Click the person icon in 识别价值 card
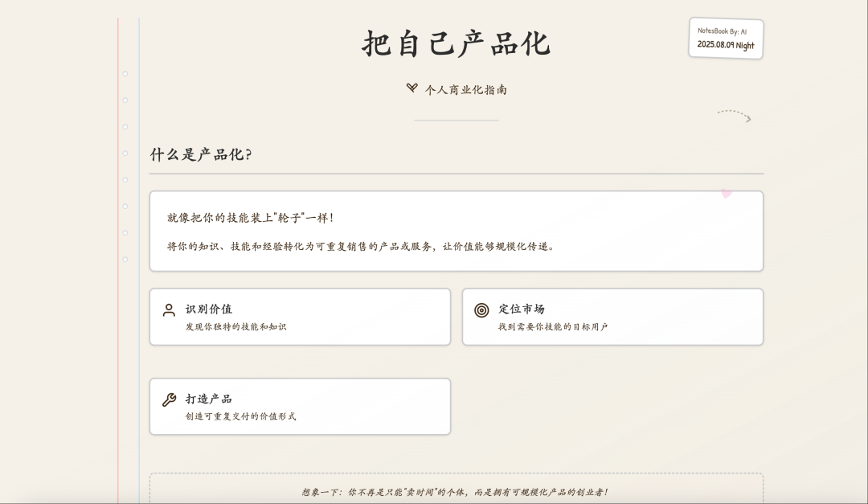Image resolution: width=868 pixels, height=504 pixels. pos(169,310)
